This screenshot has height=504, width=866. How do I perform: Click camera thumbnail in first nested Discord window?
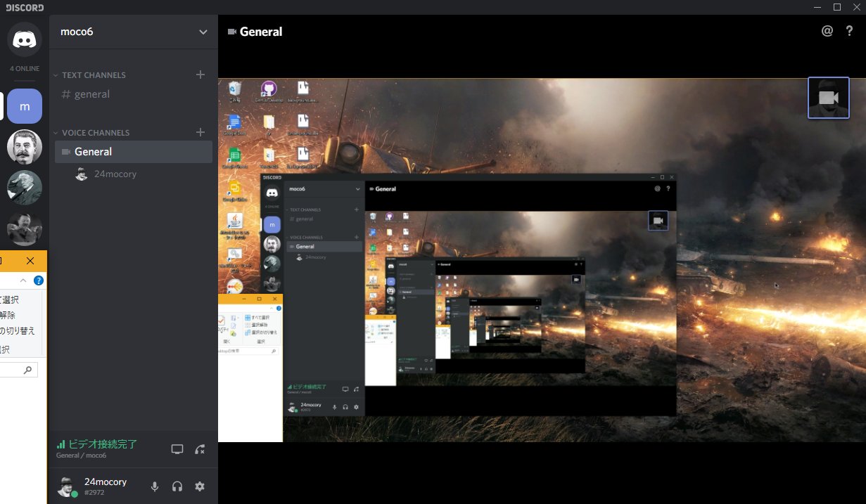click(x=658, y=221)
